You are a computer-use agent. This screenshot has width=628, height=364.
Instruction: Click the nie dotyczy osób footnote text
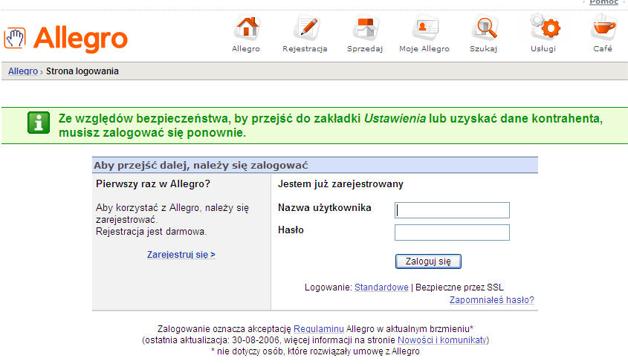click(315, 351)
